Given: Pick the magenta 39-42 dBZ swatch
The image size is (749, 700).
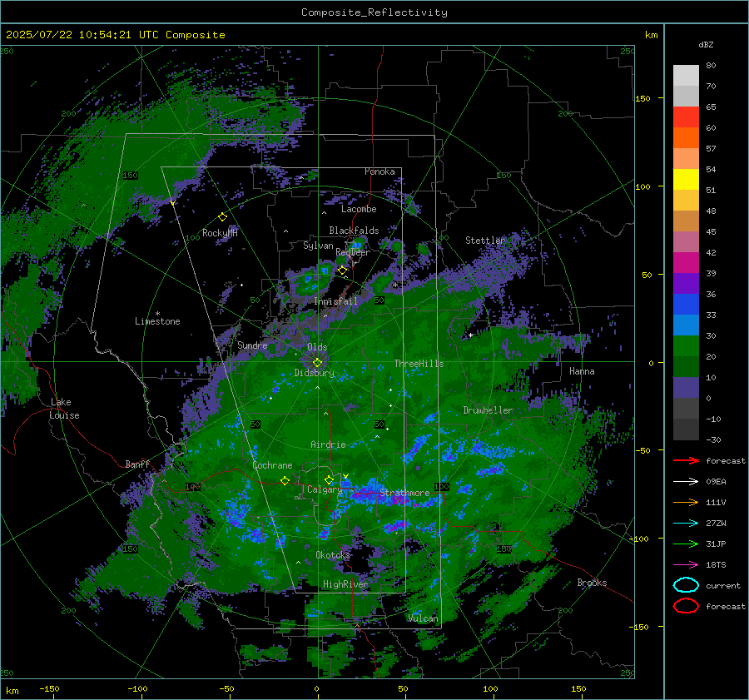Looking at the screenshot, I should coord(686,263).
